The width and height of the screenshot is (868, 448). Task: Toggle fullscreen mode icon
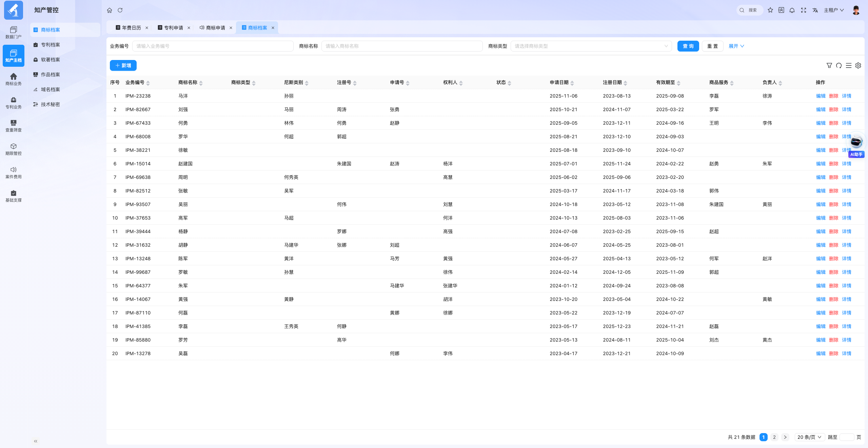point(804,10)
